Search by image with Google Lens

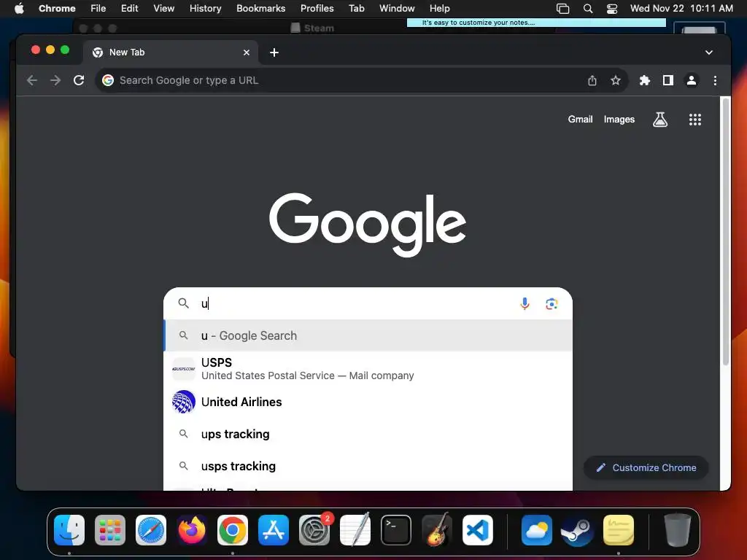(x=551, y=303)
